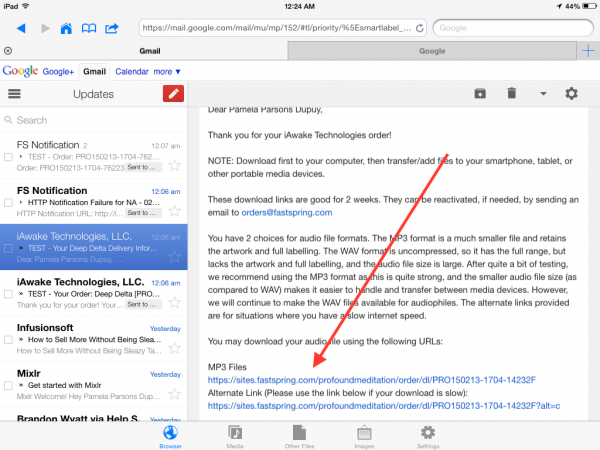Check the Deep Delta Delivery Info email
The image size is (600, 450).
pos(8,248)
